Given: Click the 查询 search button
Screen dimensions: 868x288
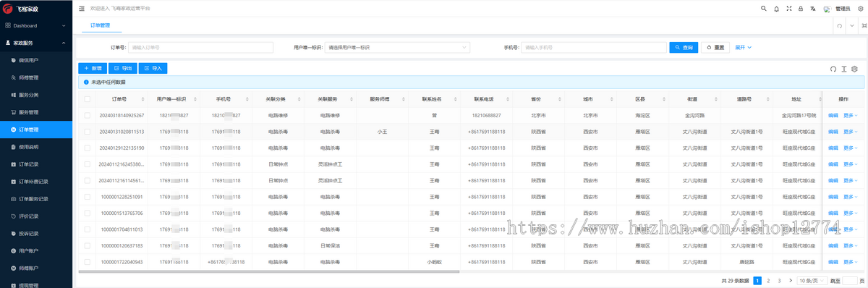Looking at the screenshot, I should pos(684,47).
